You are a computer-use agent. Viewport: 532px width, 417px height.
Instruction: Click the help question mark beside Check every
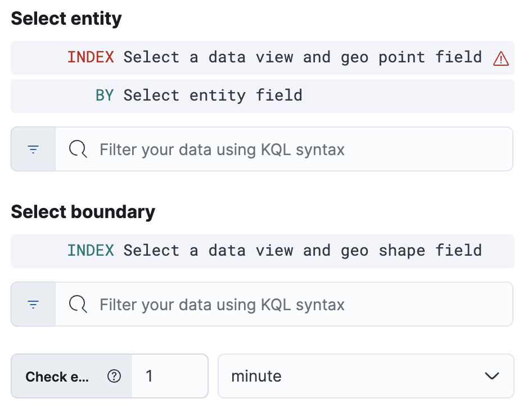click(x=114, y=377)
